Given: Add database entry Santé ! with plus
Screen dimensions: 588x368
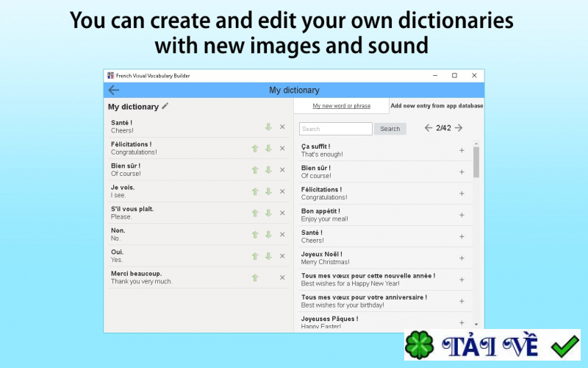Looking at the screenshot, I should (x=462, y=236).
